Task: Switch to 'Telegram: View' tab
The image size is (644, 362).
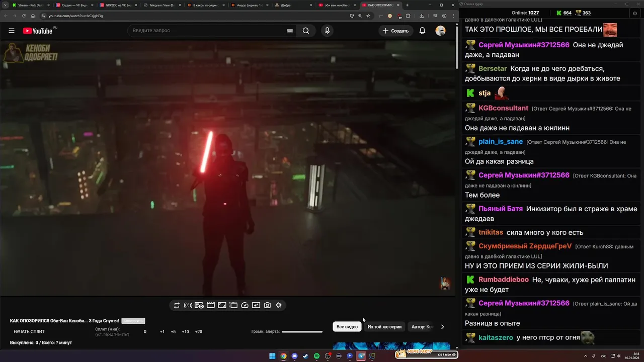Action: [x=162, y=5]
